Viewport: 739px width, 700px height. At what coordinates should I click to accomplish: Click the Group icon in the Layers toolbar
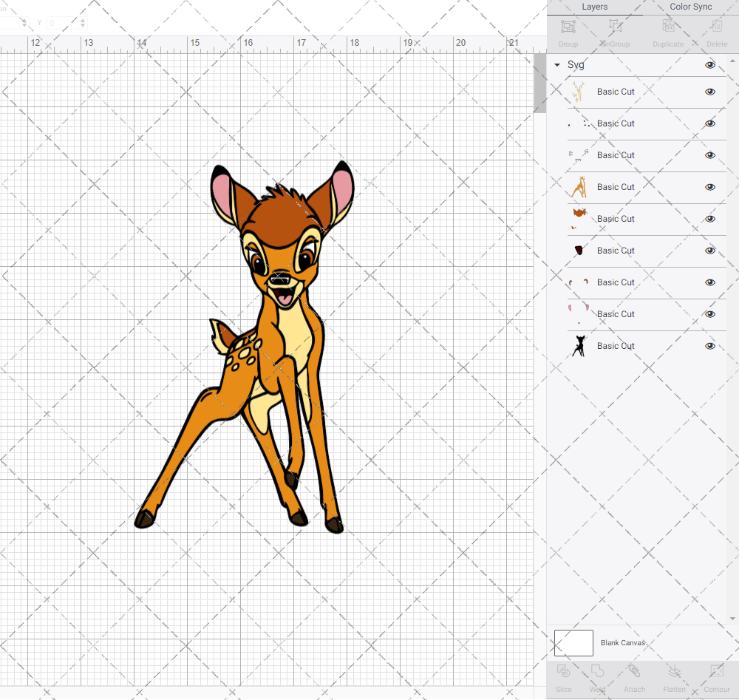coord(568,27)
